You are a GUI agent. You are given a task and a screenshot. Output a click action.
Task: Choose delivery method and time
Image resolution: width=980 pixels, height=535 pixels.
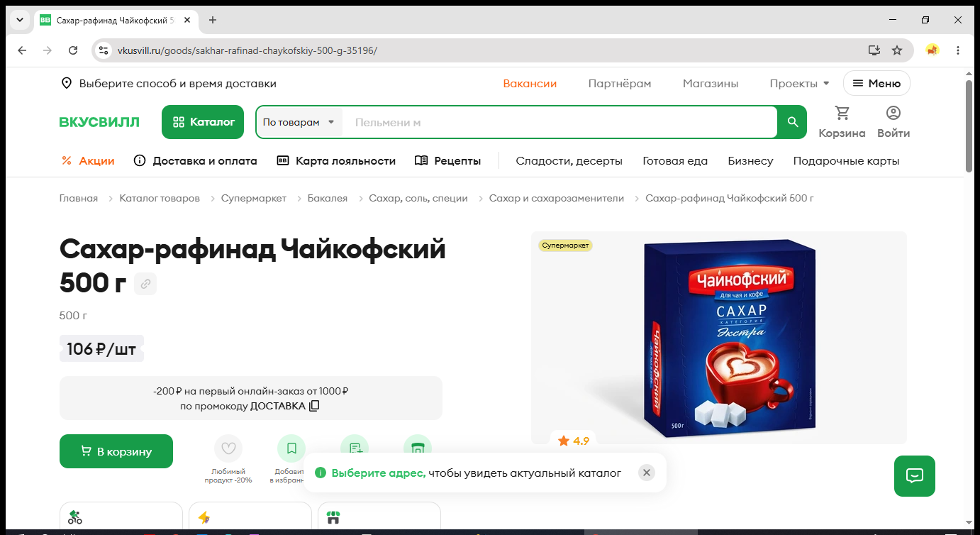point(168,84)
